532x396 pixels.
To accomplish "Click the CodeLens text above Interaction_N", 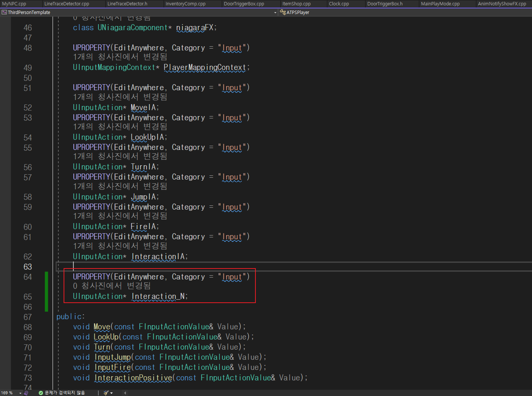I will (x=112, y=286).
